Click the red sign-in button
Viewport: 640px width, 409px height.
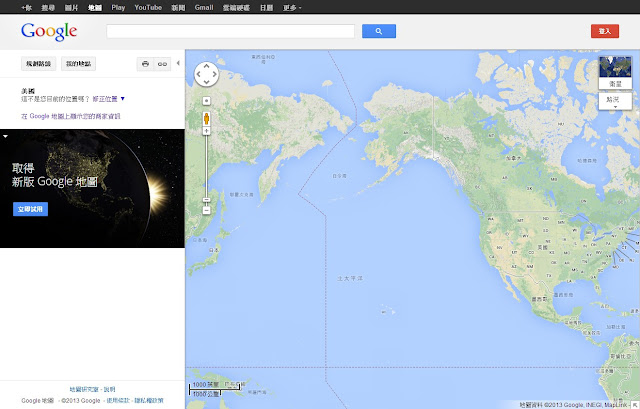click(x=605, y=31)
